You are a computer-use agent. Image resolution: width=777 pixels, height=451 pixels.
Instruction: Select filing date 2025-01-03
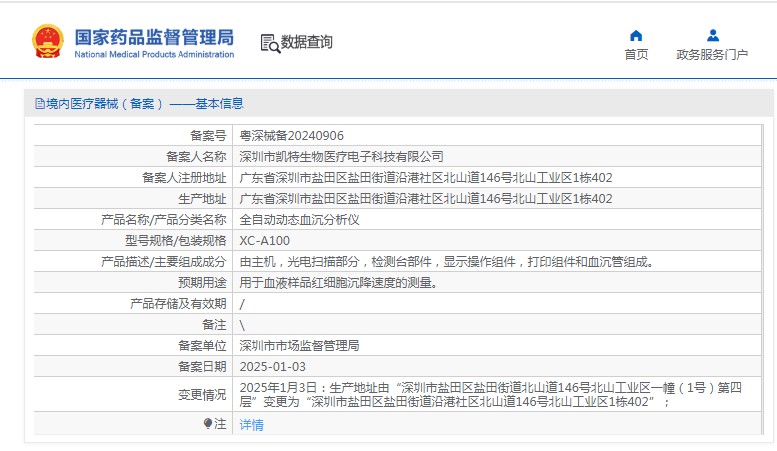(273, 367)
